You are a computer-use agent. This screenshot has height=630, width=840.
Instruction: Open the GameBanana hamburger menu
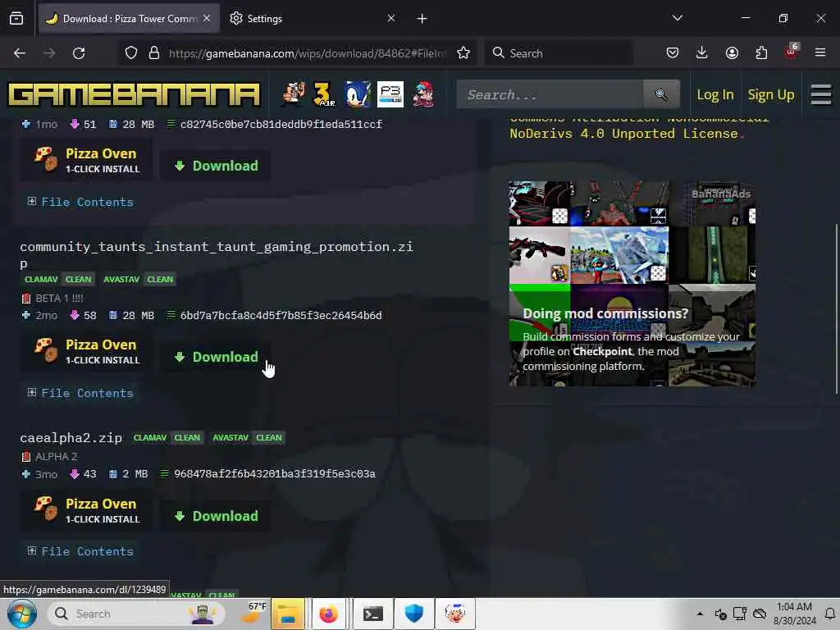click(820, 95)
